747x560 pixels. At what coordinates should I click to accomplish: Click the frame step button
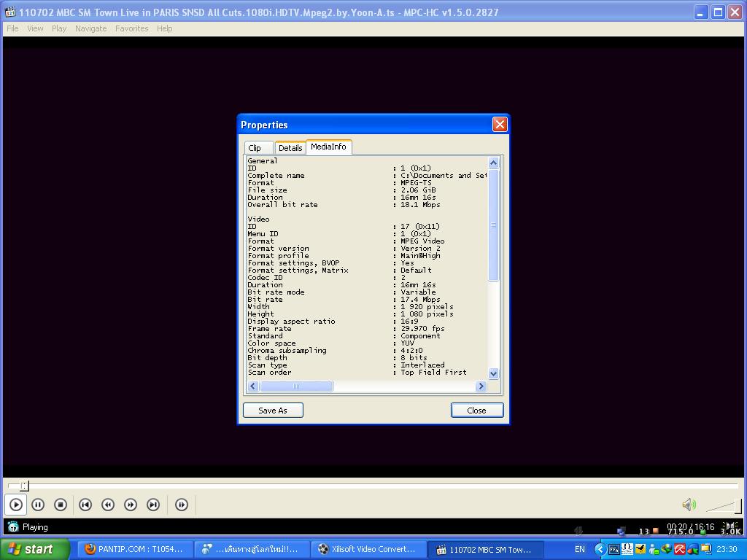[x=182, y=505]
